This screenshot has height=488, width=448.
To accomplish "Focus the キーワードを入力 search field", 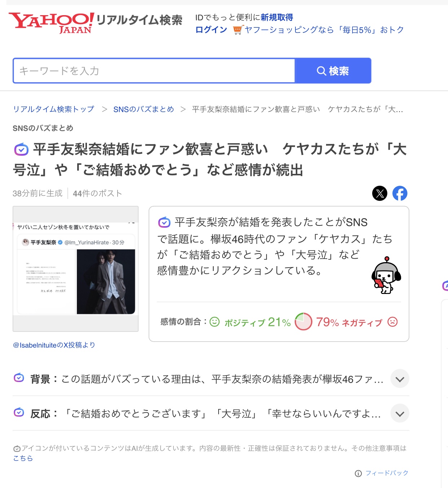I will tap(154, 71).
